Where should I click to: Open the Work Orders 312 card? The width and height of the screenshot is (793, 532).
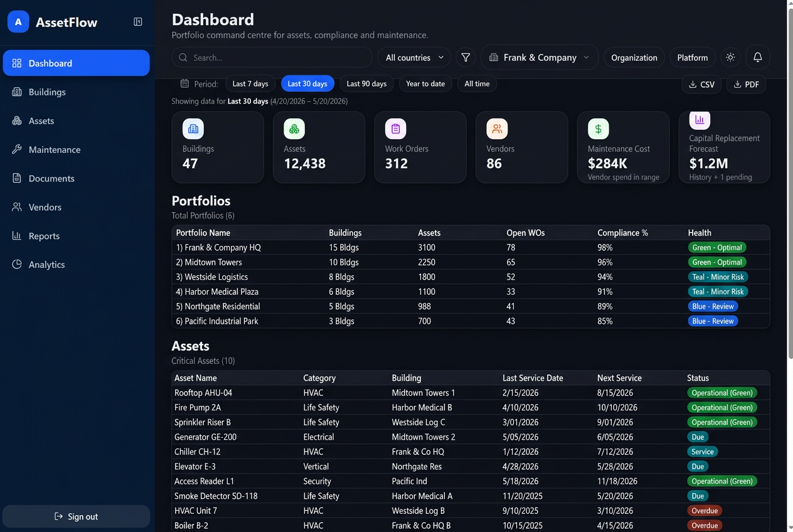(x=420, y=147)
